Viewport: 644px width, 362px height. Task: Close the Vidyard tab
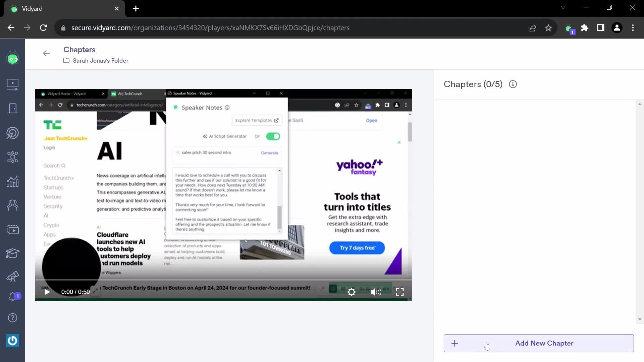(117, 9)
